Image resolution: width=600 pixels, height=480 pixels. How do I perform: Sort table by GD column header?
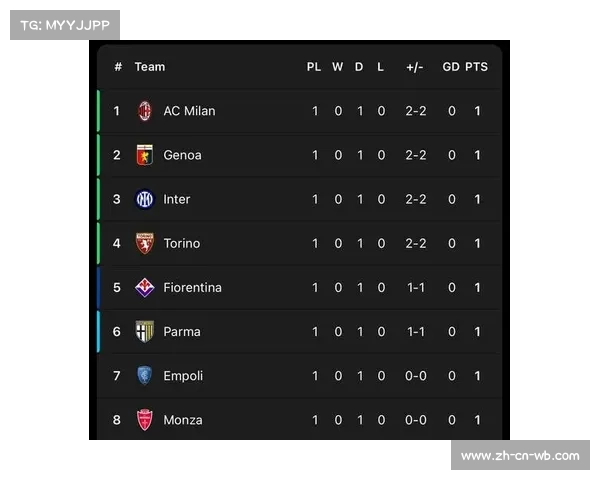pyautogui.click(x=451, y=67)
